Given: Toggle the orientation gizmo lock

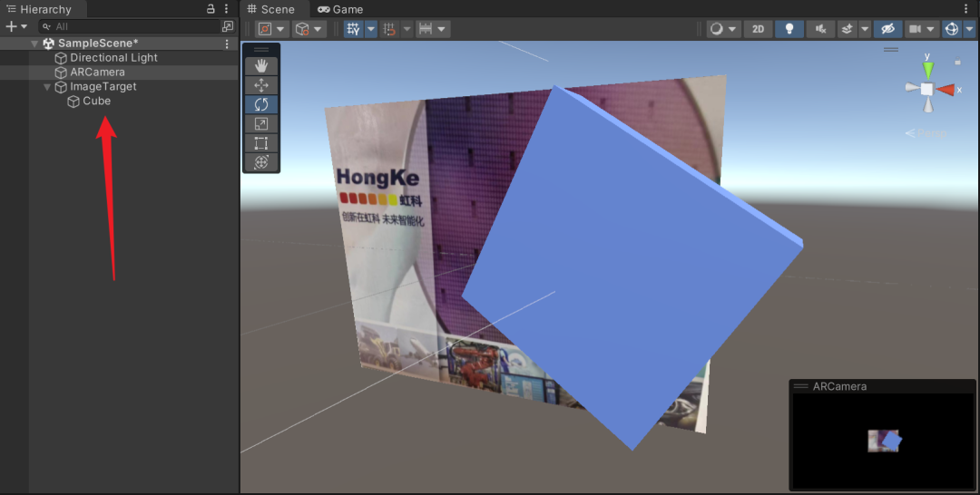Looking at the screenshot, I should 957,62.
